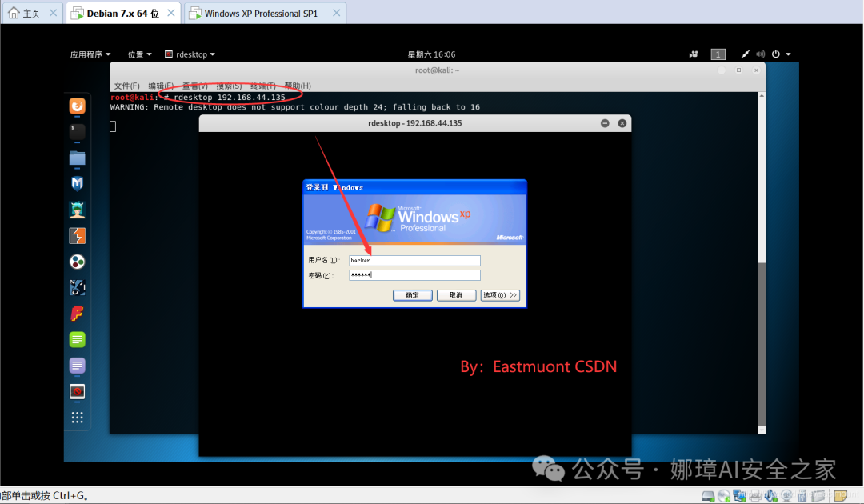Click VMware hard disk status icon

(708, 496)
